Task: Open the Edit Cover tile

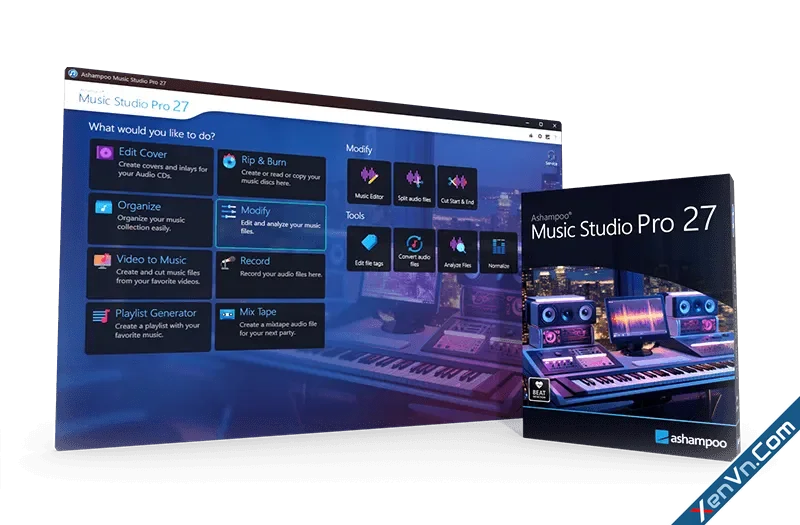Action: pyautogui.click(x=152, y=166)
